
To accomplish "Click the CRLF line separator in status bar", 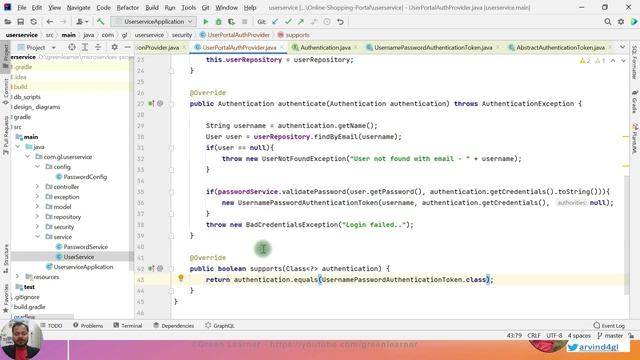I will 533,336.
